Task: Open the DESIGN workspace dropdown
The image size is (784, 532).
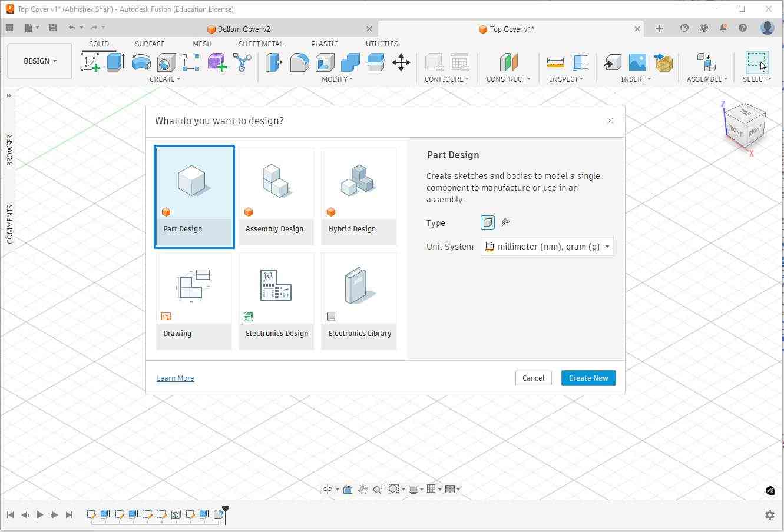Action: click(40, 61)
